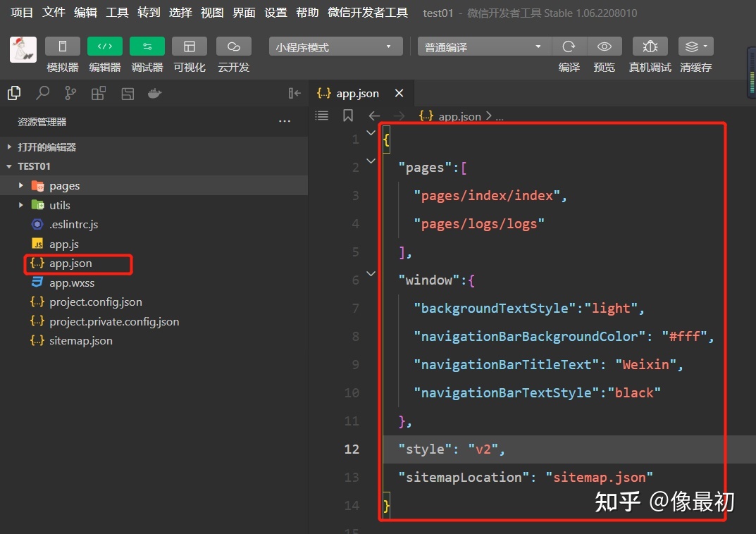This screenshot has height=534, width=756.
Task: Open real device debugging icon
Action: pos(650,46)
